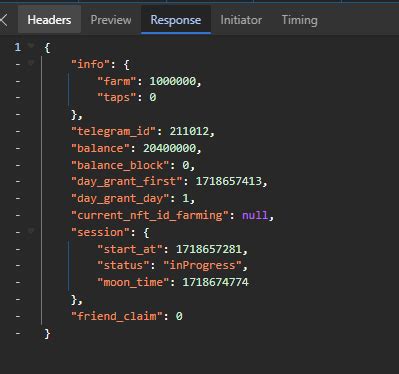Image resolution: width=399 pixels, height=374 pixels.
Task: Select the Response tab
Action: [x=176, y=20]
